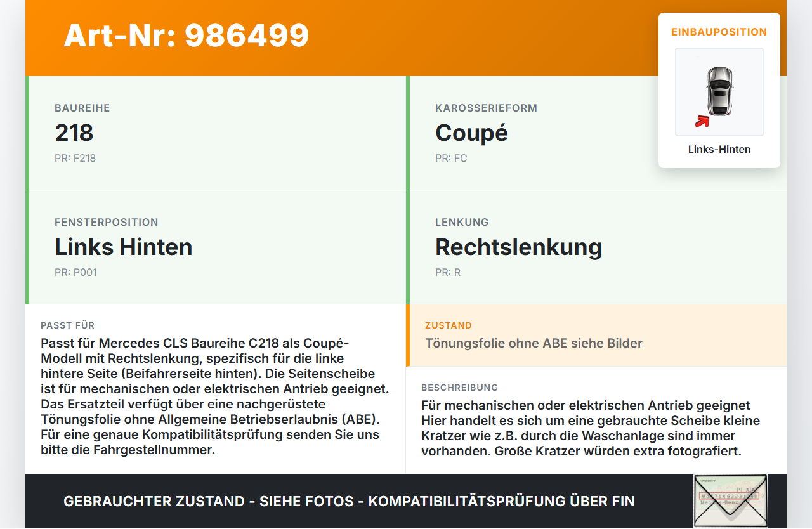812x529 pixels.
Task: Click the dark footer banner text
Action: 349,501
